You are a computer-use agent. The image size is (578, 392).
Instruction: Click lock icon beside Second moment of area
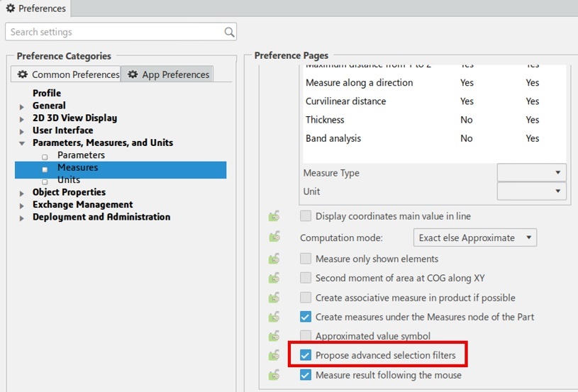274,278
